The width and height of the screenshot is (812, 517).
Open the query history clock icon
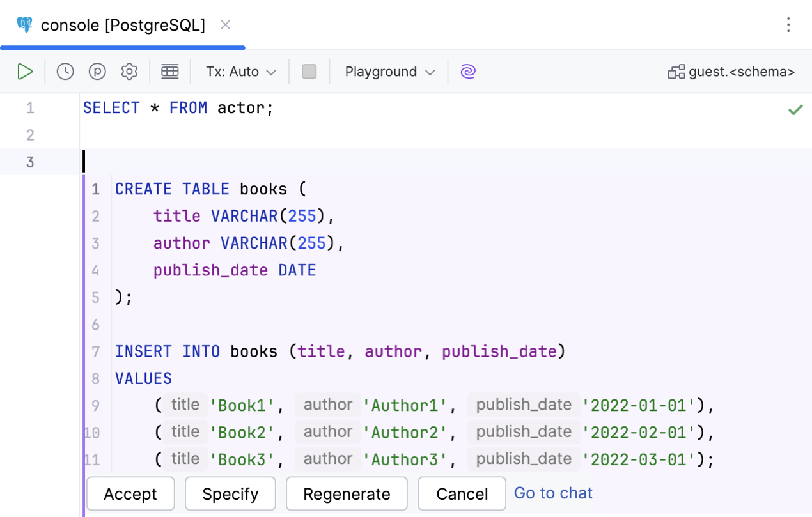65,72
